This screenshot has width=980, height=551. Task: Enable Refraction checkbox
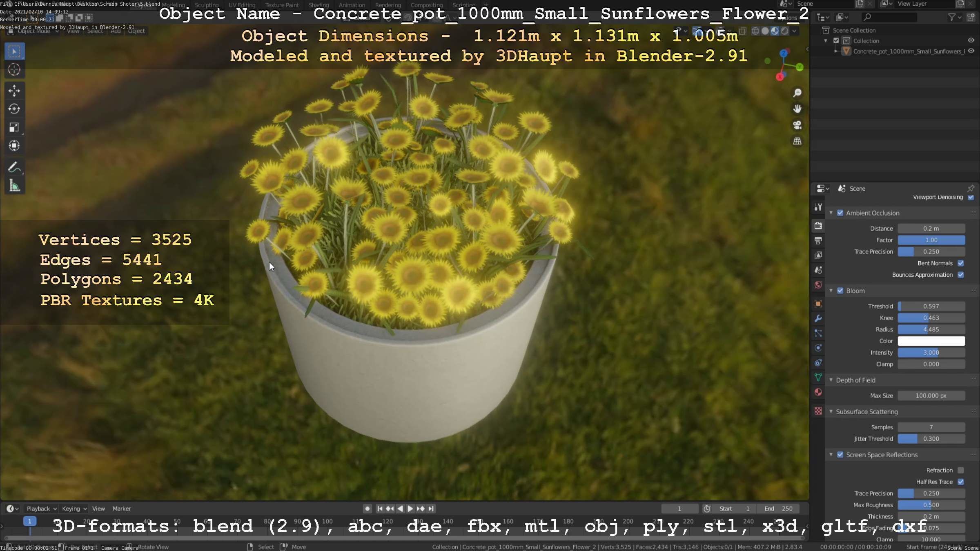coord(960,470)
